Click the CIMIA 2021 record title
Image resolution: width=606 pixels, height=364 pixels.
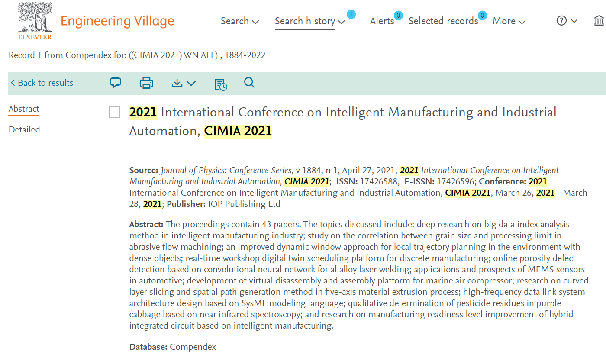[x=343, y=121]
